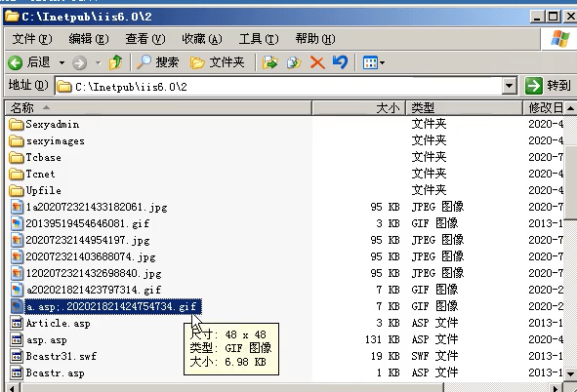Select file name a.asp;.20202182142475​4734.gif
Screen dimensions: 577x392
pos(113,306)
